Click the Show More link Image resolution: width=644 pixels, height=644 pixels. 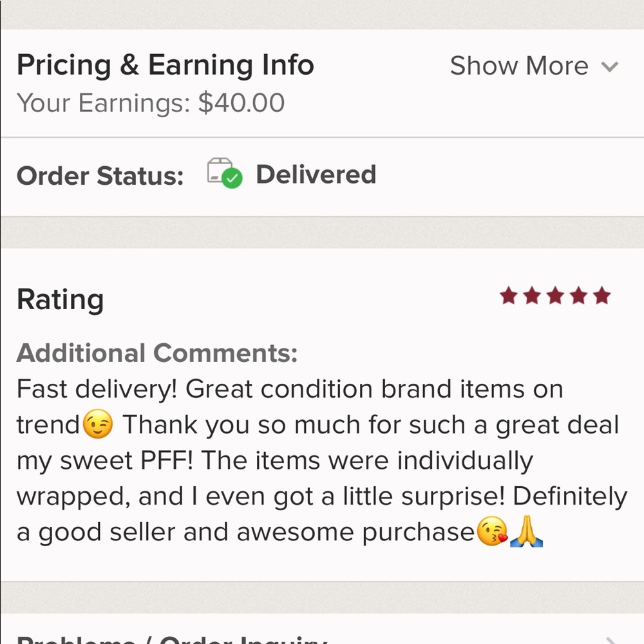tap(520, 65)
